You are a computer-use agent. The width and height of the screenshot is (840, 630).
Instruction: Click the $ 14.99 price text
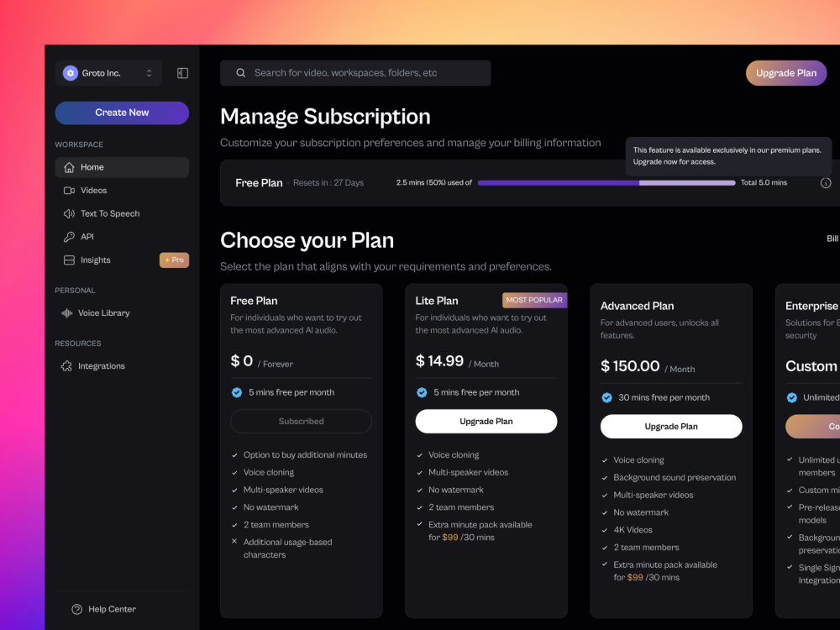(x=439, y=361)
